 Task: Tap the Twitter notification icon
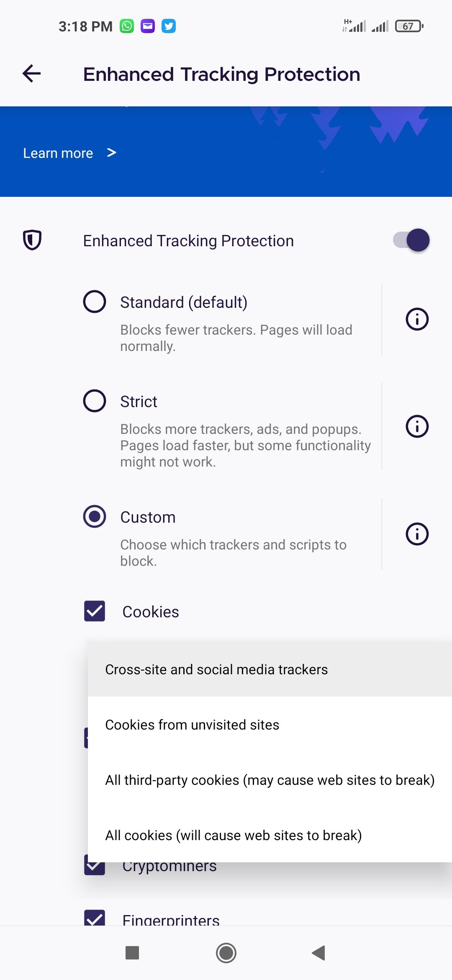click(x=169, y=26)
